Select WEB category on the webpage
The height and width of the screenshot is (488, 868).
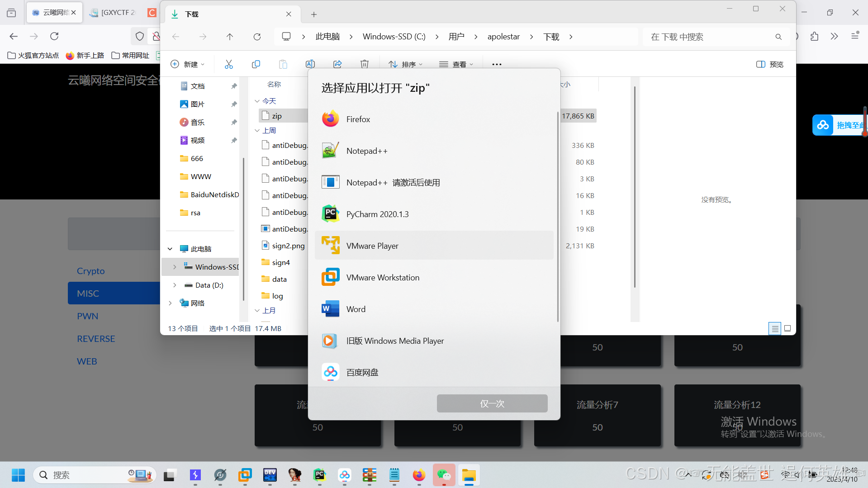87,361
